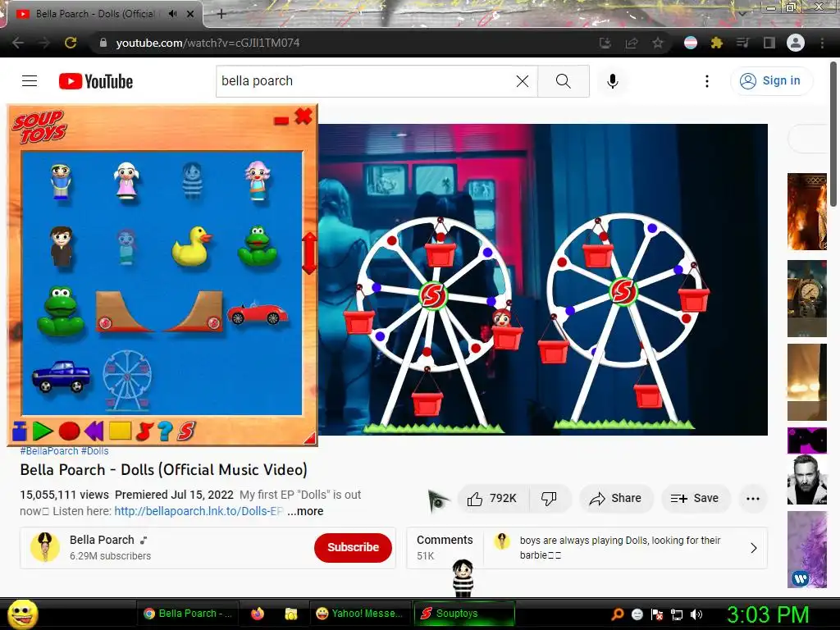Select the blue-shirt boy doll toy
The width and height of the screenshot is (840, 630).
(61, 181)
